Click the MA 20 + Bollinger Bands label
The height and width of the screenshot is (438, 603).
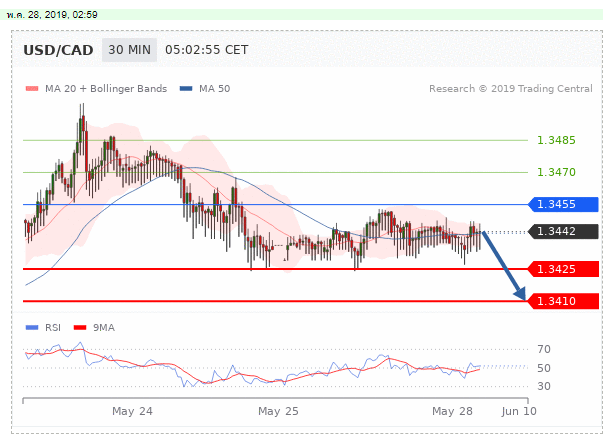click(x=106, y=89)
